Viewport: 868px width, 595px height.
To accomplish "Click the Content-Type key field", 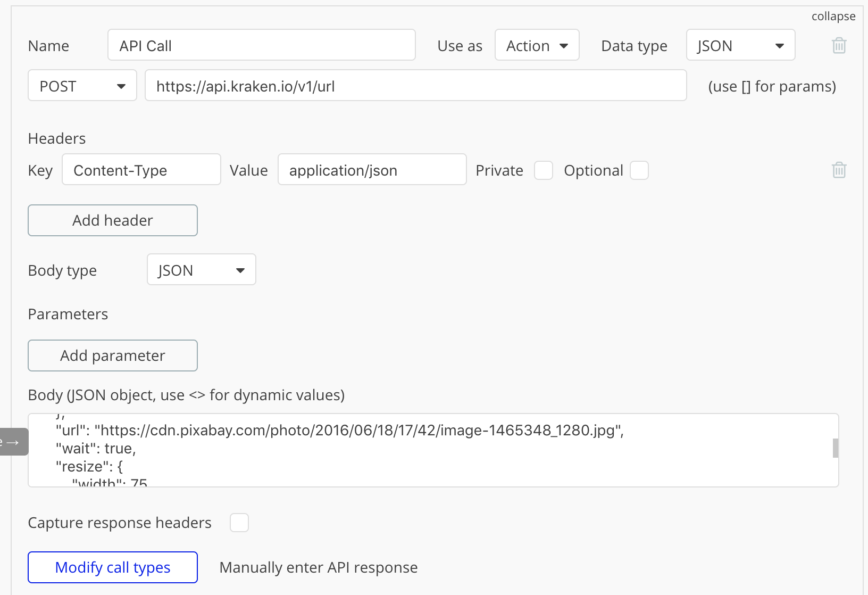I will (x=141, y=170).
